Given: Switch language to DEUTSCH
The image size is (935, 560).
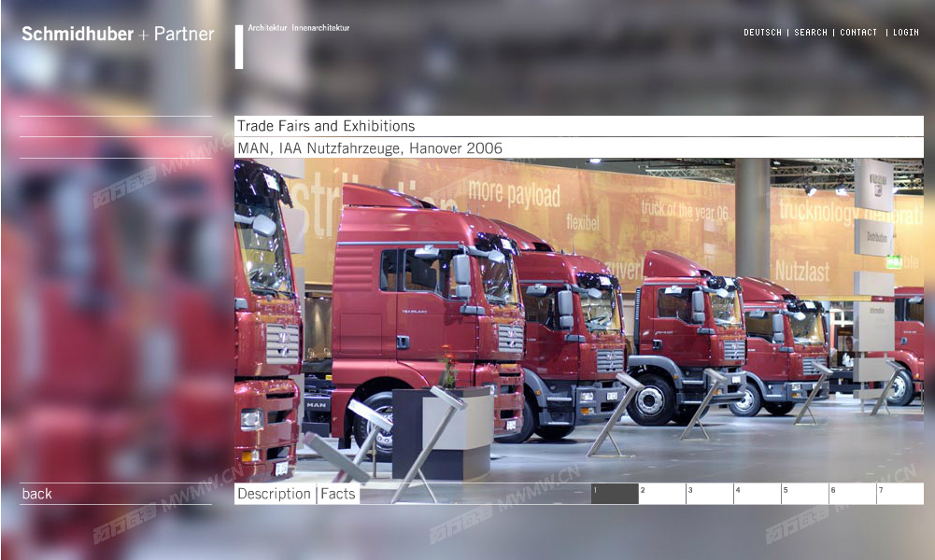Looking at the screenshot, I should [x=762, y=32].
